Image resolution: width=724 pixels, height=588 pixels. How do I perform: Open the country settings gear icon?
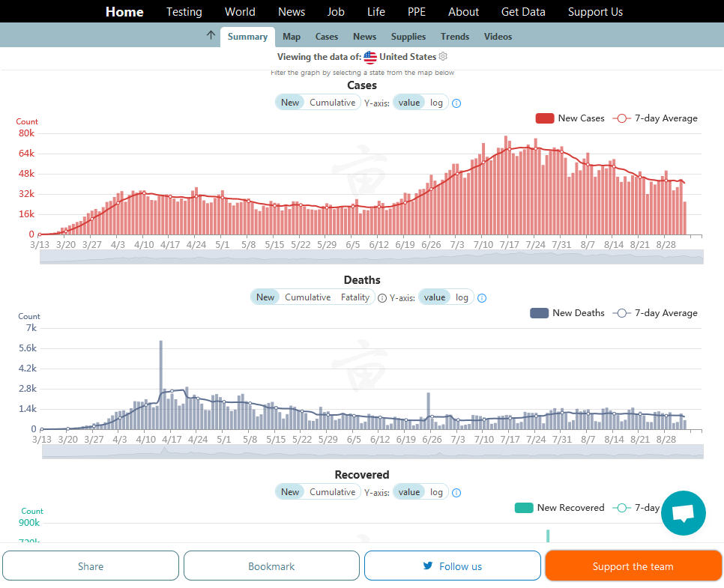(x=443, y=57)
